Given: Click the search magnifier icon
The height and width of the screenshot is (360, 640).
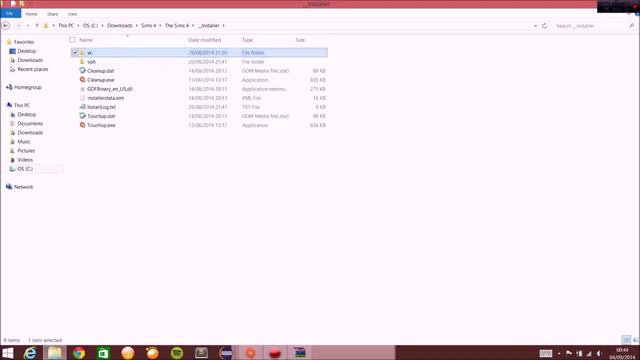Looking at the screenshot, I should 632,26.
